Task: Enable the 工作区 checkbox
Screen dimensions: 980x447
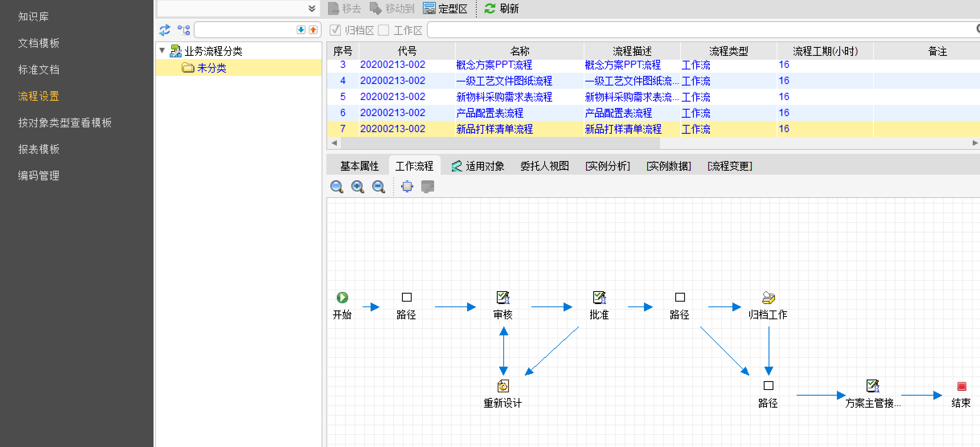Action: 383,30
